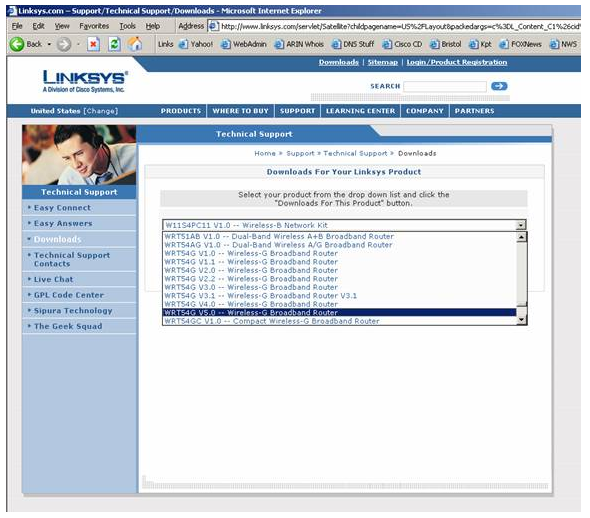Click the list scrollbar down arrow
Image resolution: width=590 pixels, height=518 pixels.
click(521, 320)
